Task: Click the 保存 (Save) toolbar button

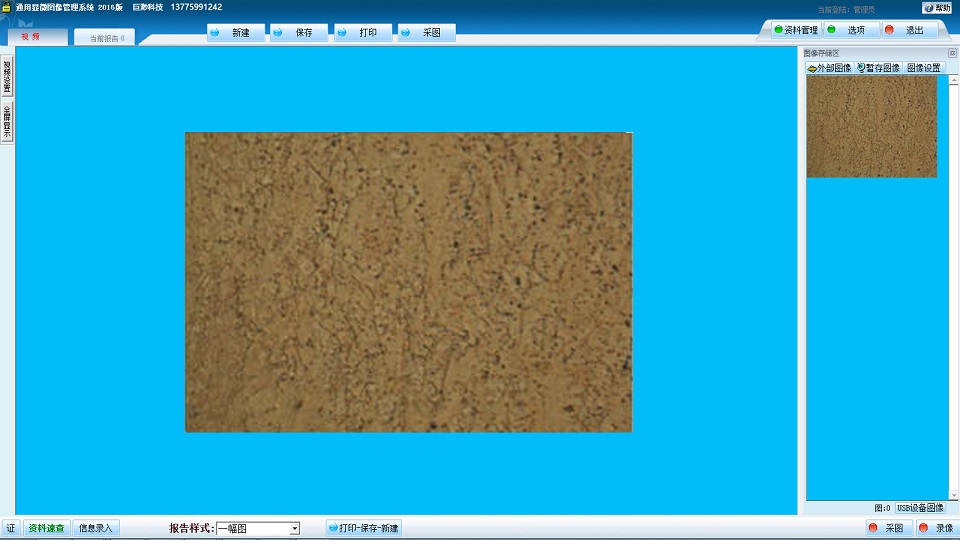Action: point(299,32)
